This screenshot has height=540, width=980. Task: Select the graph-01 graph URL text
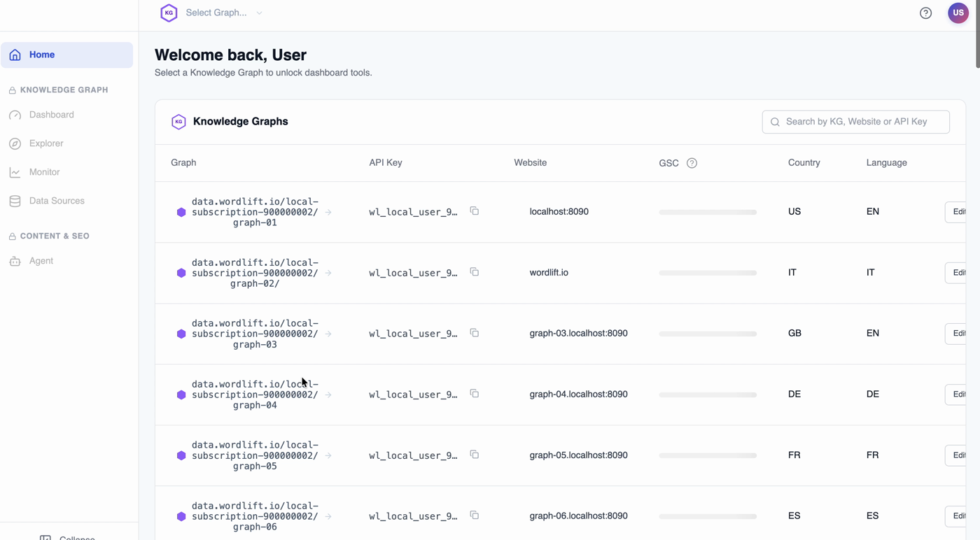(x=255, y=212)
